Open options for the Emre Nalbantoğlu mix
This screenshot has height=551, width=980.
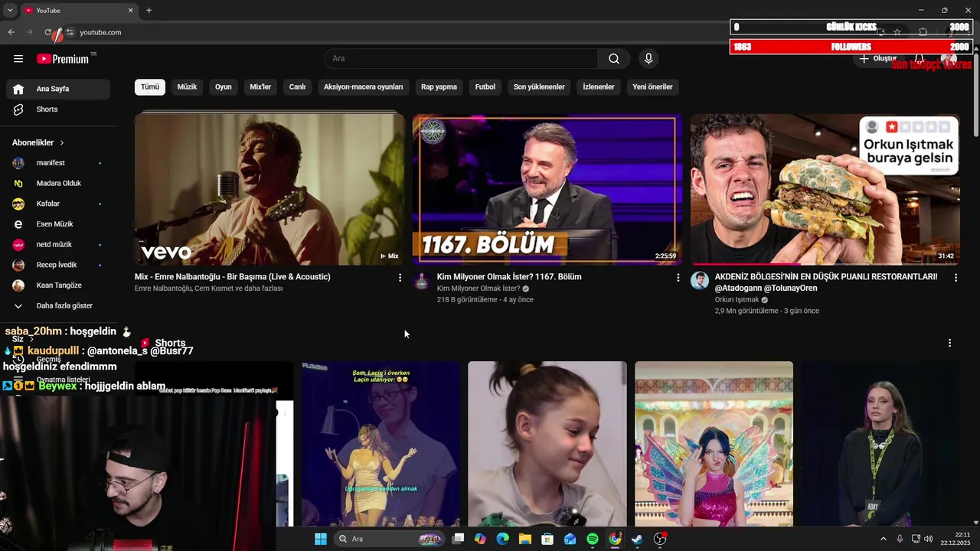point(400,278)
